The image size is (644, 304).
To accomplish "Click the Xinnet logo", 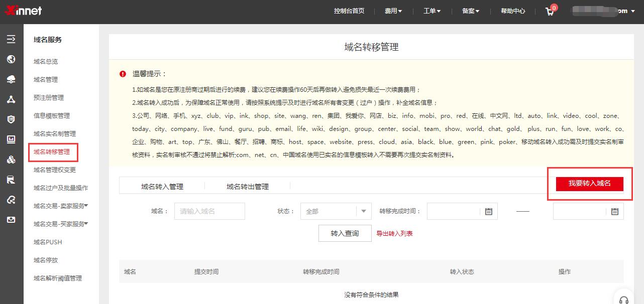I will 23,11.
